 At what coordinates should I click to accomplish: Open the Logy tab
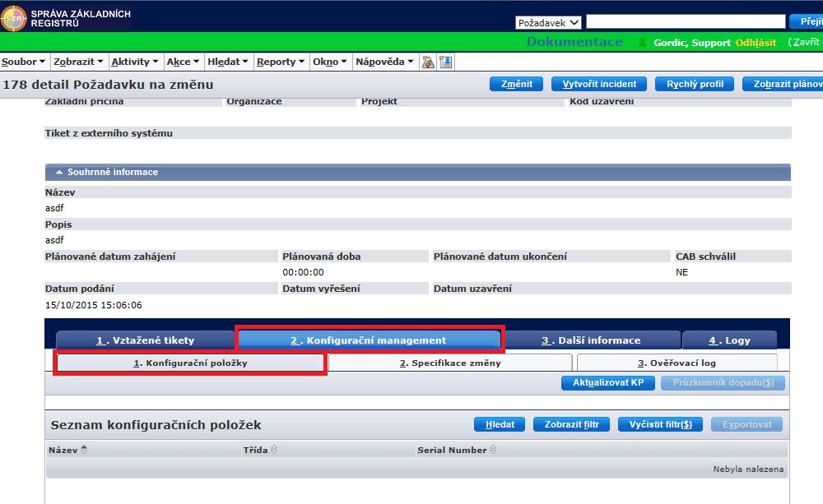click(729, 340)
